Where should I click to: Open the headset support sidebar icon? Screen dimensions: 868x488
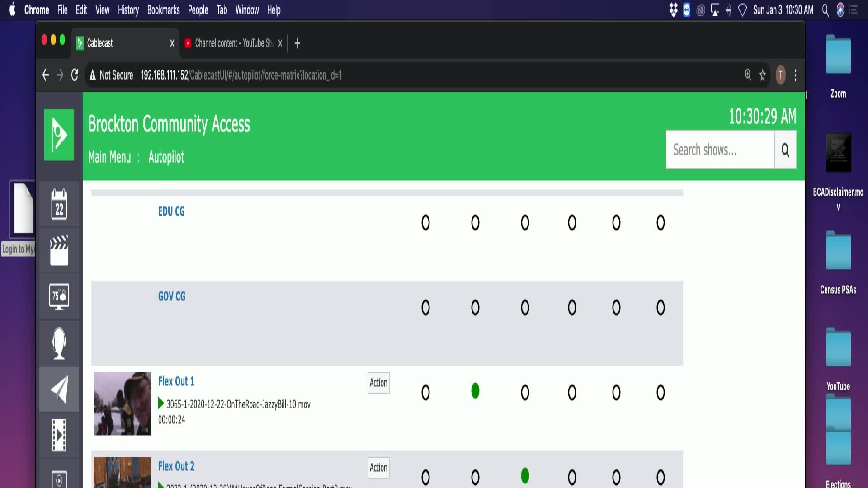click(x=59, y=343)
